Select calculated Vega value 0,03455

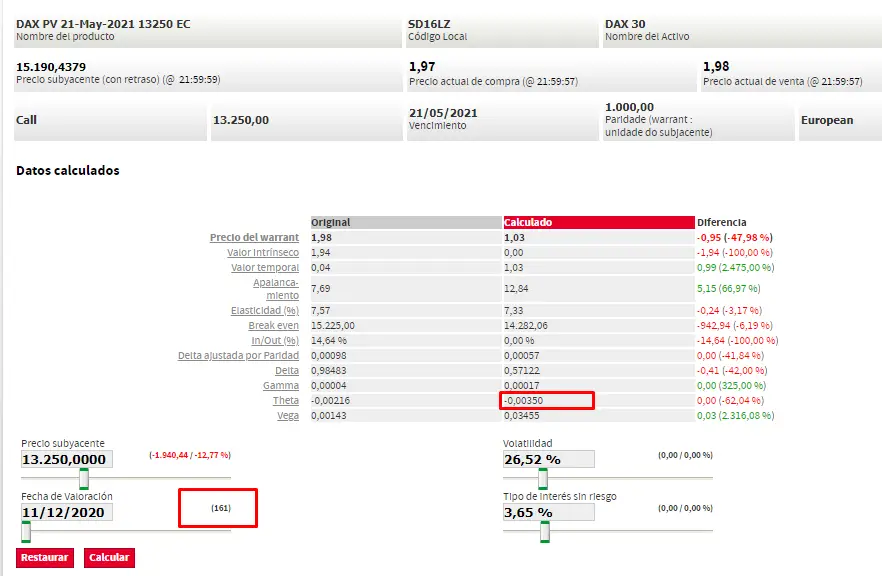[x=522, y=416]
